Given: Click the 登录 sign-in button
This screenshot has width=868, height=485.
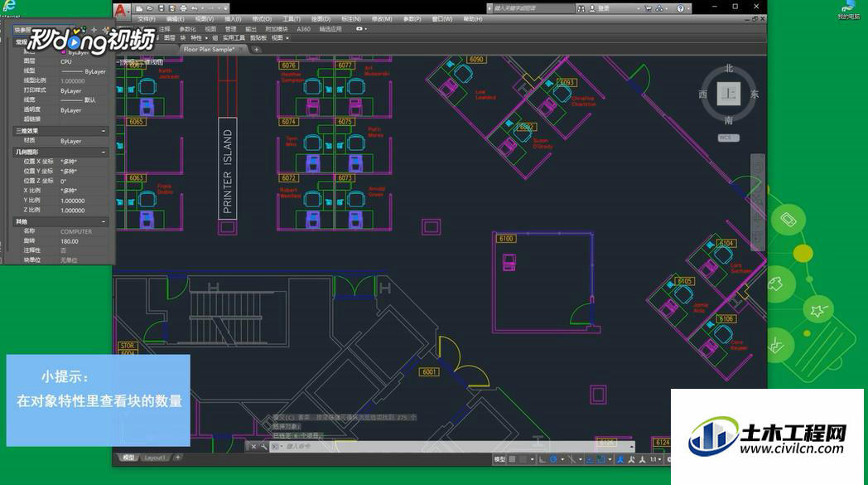Looking at the screenshot, I should click(x=600, y=8).
